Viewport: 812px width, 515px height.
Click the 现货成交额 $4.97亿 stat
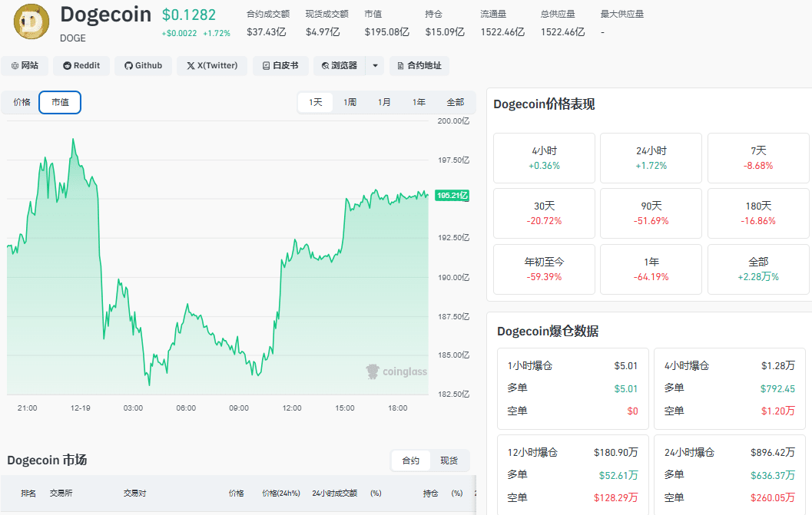[326, 23]
